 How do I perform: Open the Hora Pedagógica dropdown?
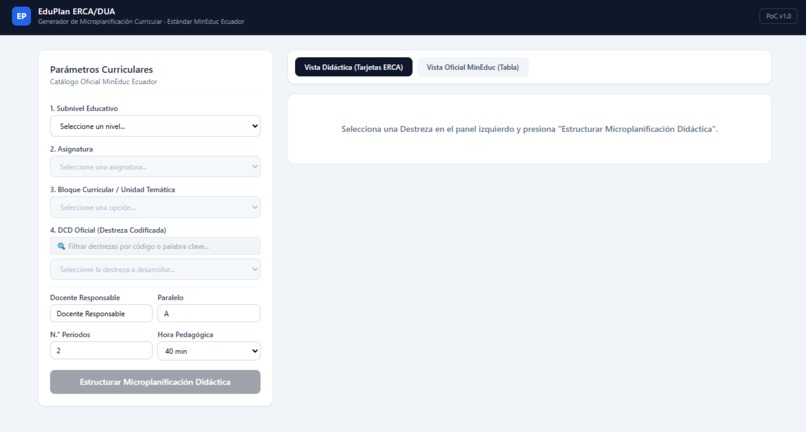[x=209, y=351]
